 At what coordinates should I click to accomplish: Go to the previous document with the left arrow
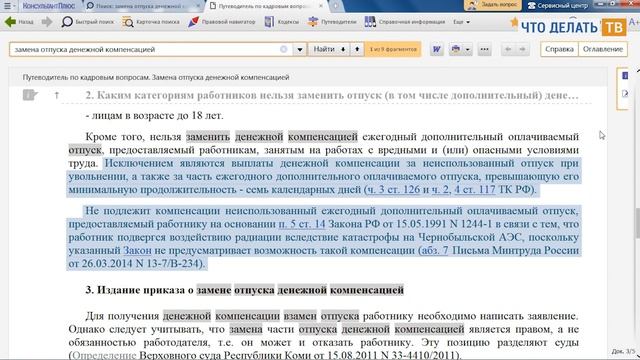pyautogui.click(x=508, y=49)
